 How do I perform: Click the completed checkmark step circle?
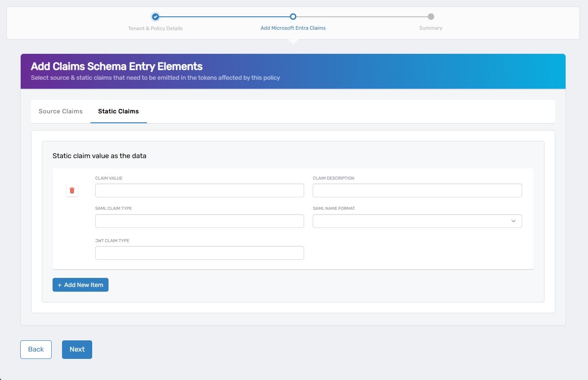pos(156,17)
